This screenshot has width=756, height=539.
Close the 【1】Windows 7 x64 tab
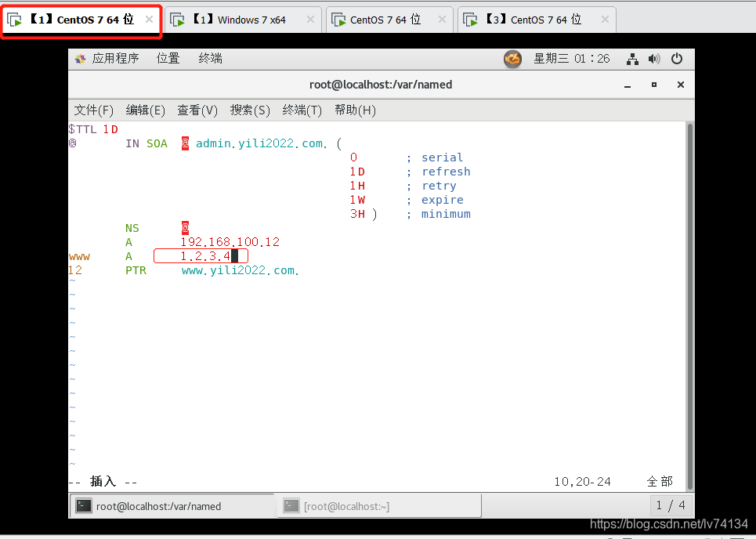click(x=310, y=20)
